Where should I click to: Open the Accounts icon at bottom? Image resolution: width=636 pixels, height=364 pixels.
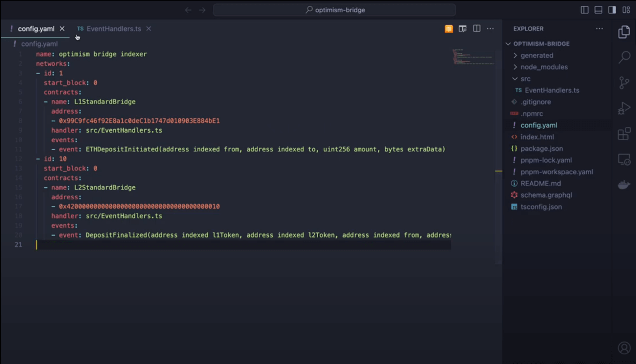pyautogui.click(x=624, y=348)
